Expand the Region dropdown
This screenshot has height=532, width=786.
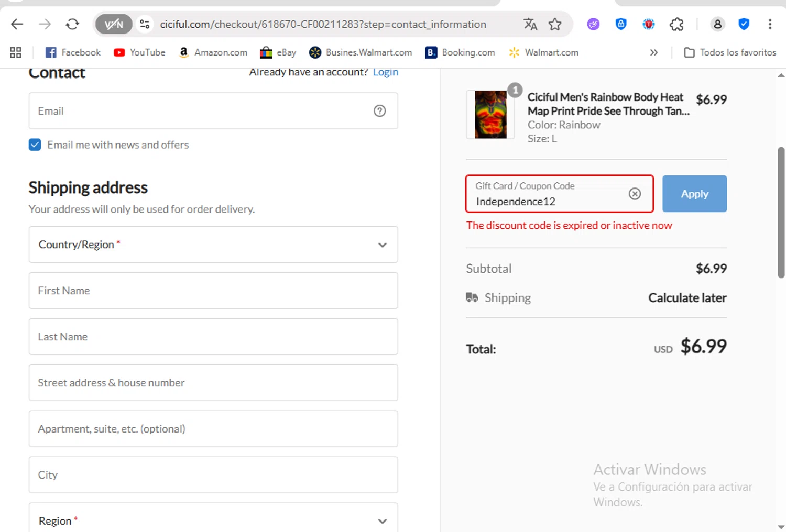pos(213,518)
